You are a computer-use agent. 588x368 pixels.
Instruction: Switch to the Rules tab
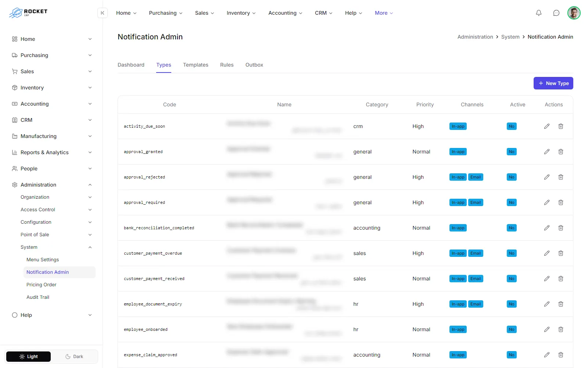pos(227,65)
